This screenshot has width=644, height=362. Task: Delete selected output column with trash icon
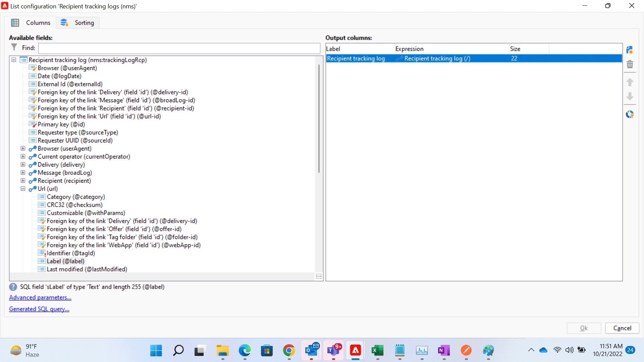[630, 64]
